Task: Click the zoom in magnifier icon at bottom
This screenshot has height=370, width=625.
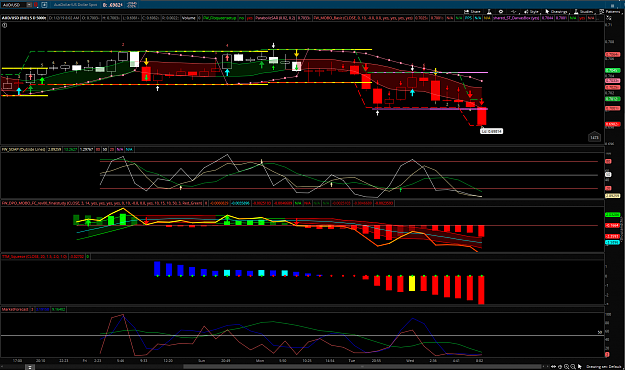Action: click(x=566, y=366)
